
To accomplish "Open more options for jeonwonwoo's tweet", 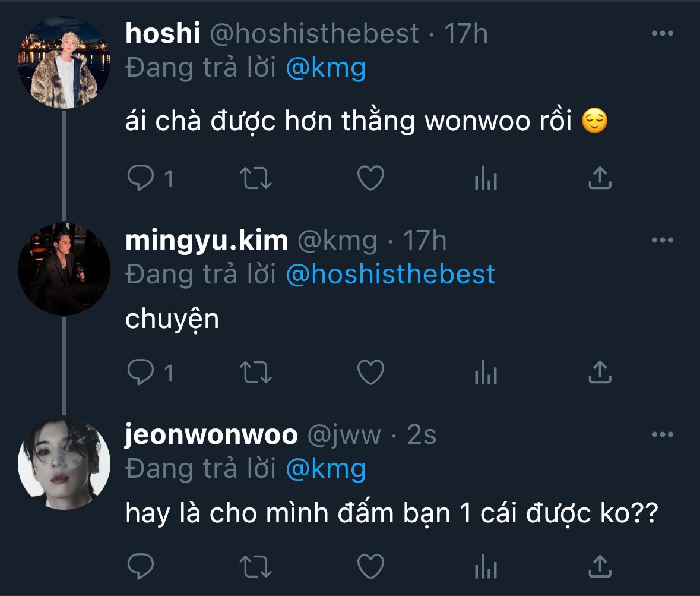I will click(x=662, y=435).
